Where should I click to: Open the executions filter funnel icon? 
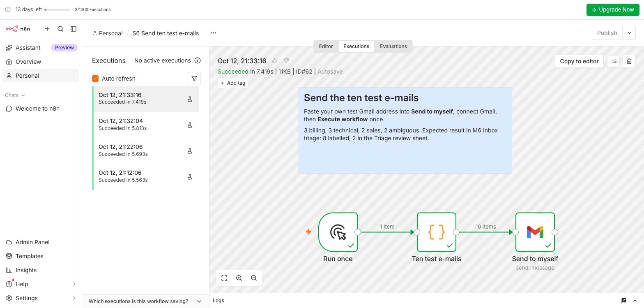coord(194,79)
